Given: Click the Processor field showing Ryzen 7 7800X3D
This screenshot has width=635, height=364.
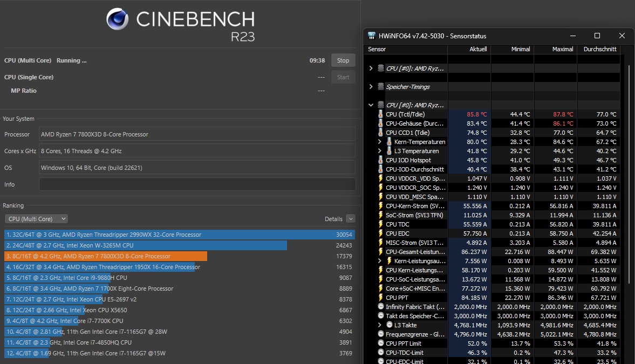Looking at the screenshot, I should 197,134.
